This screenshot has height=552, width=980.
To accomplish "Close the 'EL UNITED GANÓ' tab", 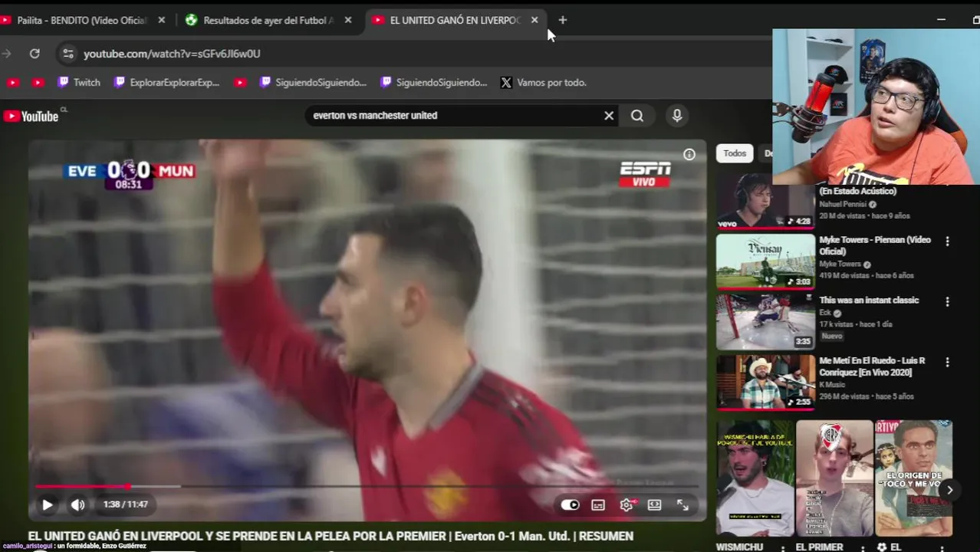I will [x=534, y=20].
